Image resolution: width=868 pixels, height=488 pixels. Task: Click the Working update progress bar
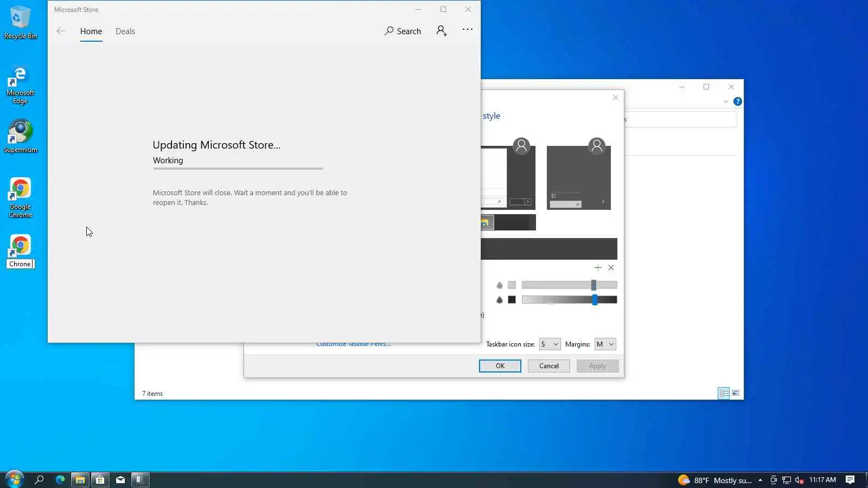click(x=238, y=169)
